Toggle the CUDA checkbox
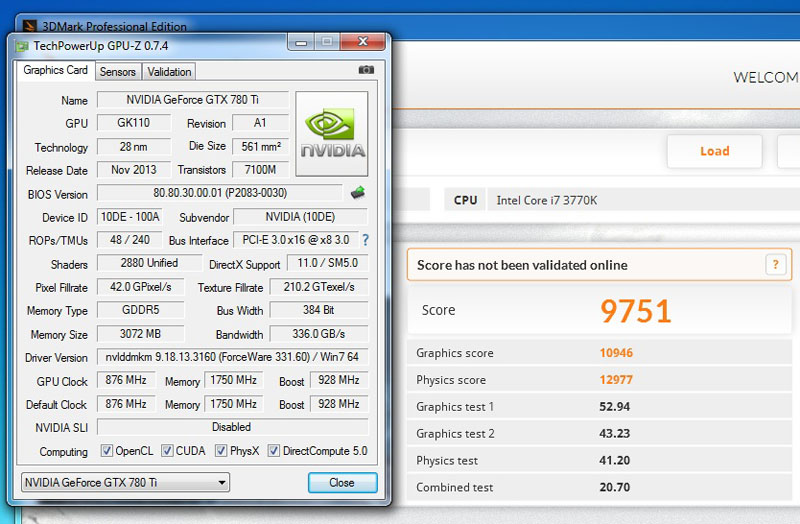 [x=167, y=451]
